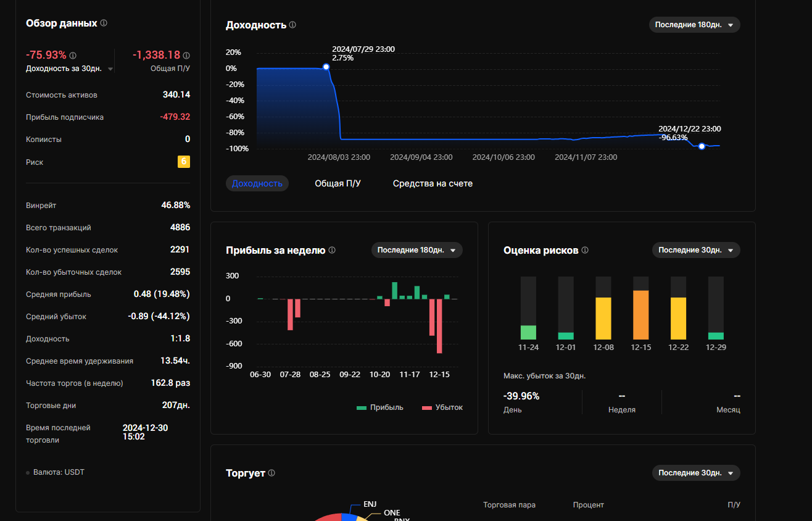The image size is (812, 521).
Task: Click the 2024/12/22 data point on chart
Action: [702, 146]
